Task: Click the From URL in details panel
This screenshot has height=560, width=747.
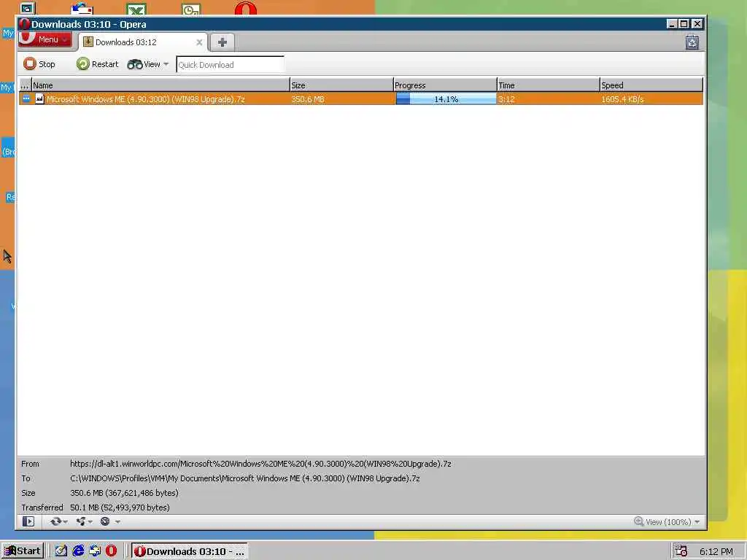Action: (x=260, y=463)
